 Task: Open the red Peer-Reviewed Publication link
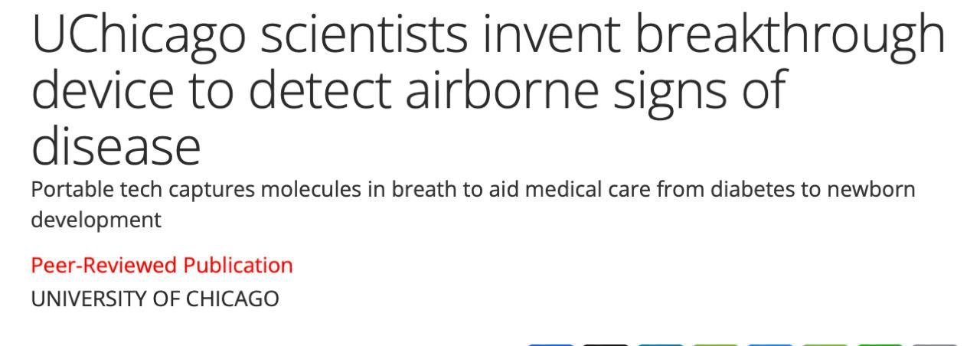pyautogui.click(x=162, y=266)
